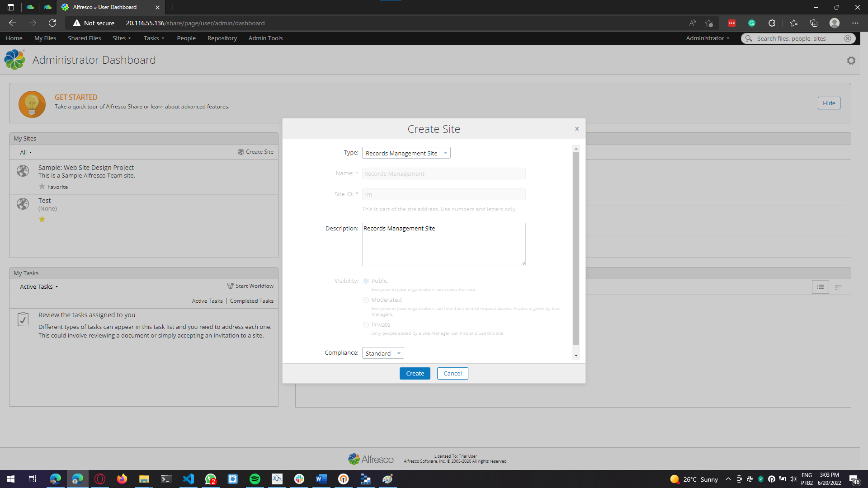Open the Grammarly extension icon
The width and height of the screenshot is (868, 488).
coord(752,23)
